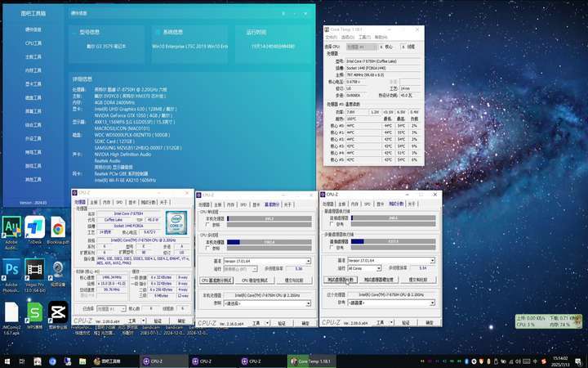Open 已选择 processor dropdown in left CPU-Z
The width and height of the screenshot is (588, 368).
click(111, 308)
